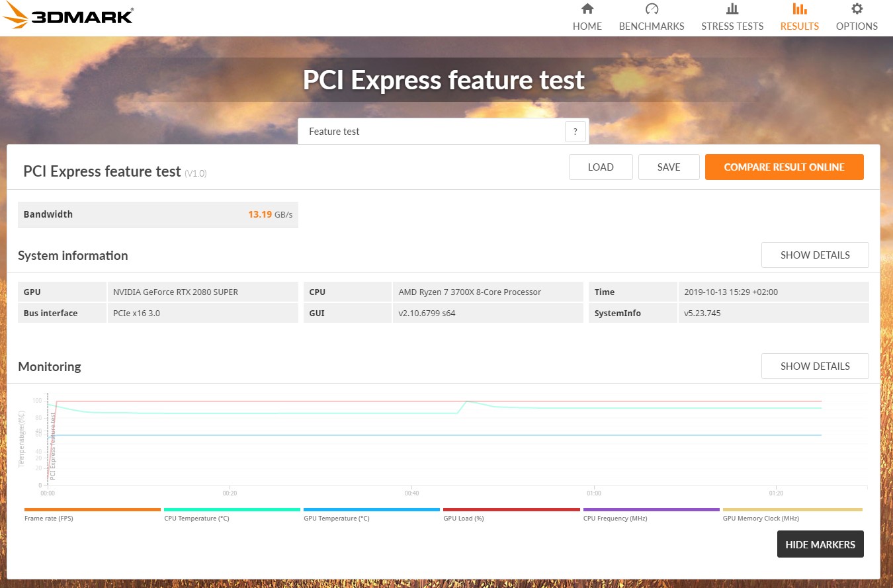Open the Benchmarks tab
Viewport: 893px width, 588px height.
coord(652,17)
